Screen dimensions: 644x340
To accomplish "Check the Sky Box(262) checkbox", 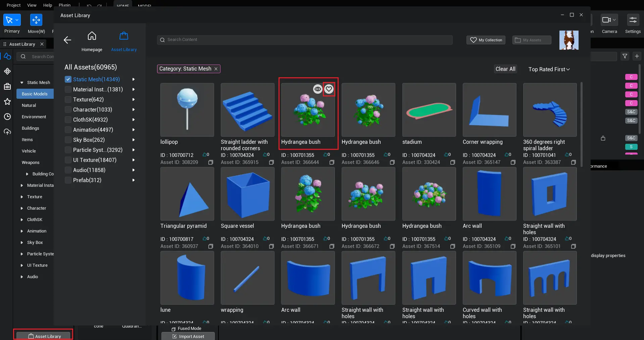I will [68, 140].
